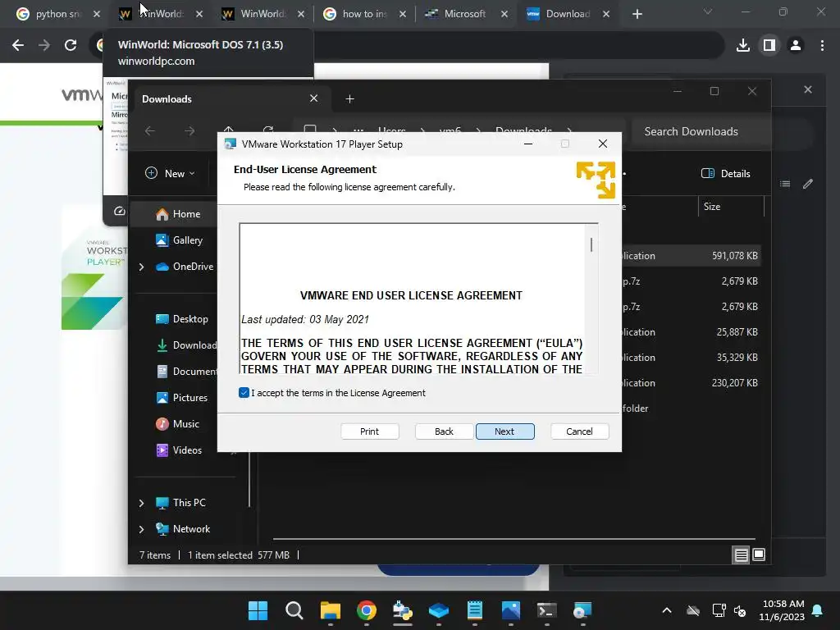Screen dimensions: 840x630
Task: Close the Downloads tab in File Explorer
Action: [314, 98]
